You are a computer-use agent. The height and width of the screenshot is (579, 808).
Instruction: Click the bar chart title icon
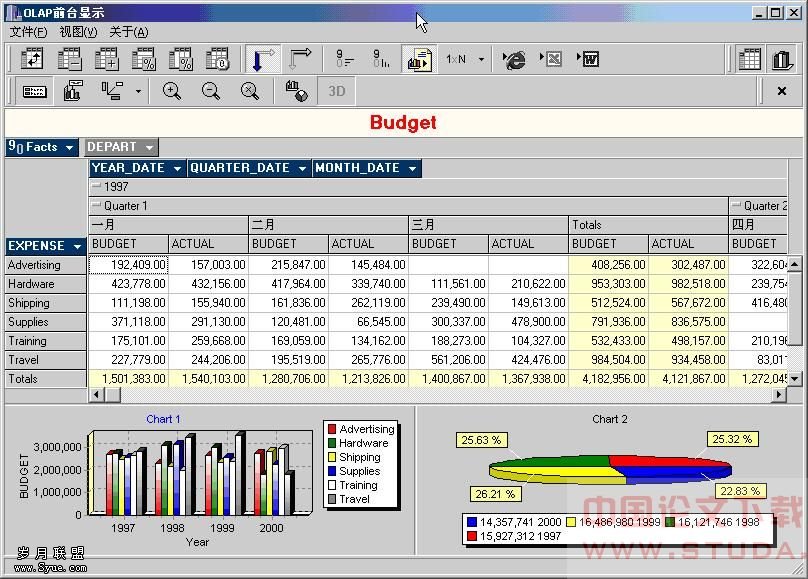(x=73, y=91)
